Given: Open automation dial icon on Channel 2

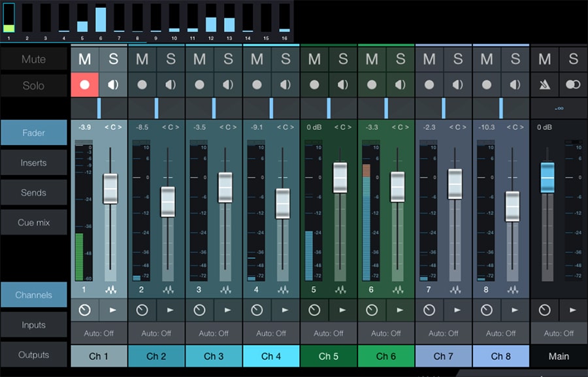Looking at the screenshot, I should coord(142,310).
